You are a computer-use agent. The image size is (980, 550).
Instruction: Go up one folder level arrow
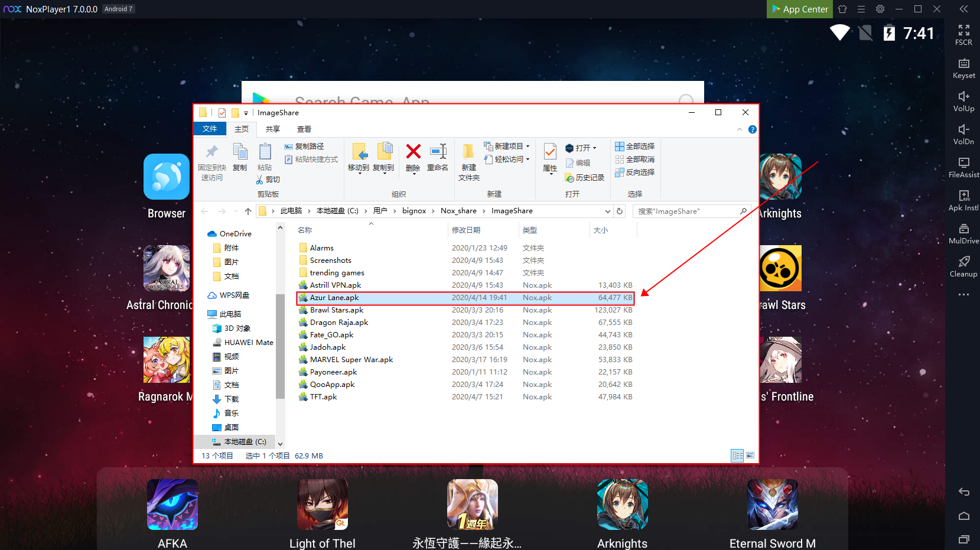[248, 211]
